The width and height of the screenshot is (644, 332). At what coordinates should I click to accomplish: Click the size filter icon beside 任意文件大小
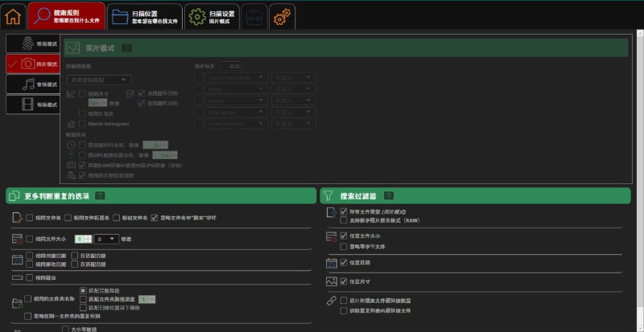click(x=332, y=237)
